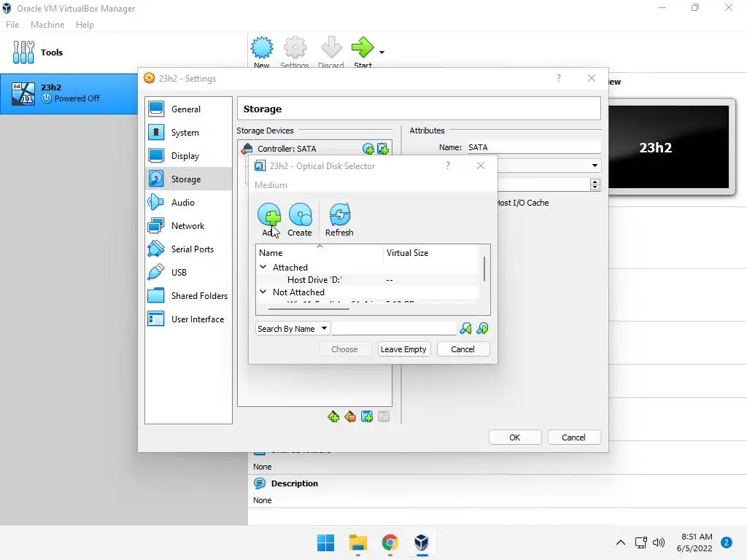Open General settings category

click(x=188, y=109)
